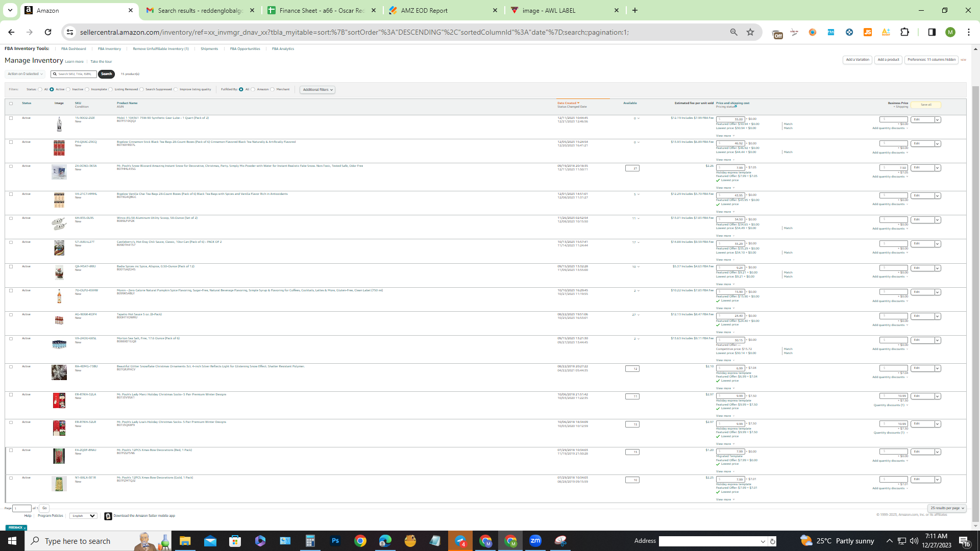Open File Explorer from the taskbar

coord(185,541)
